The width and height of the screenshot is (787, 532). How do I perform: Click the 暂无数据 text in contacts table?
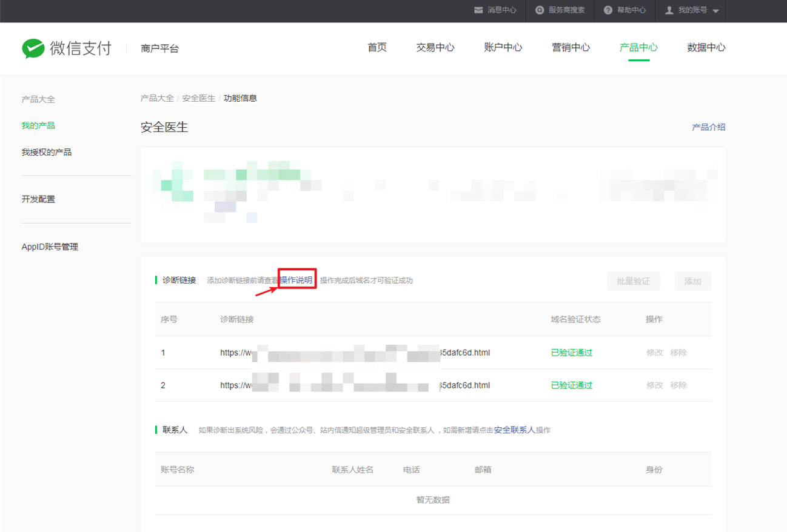point(433,500)
